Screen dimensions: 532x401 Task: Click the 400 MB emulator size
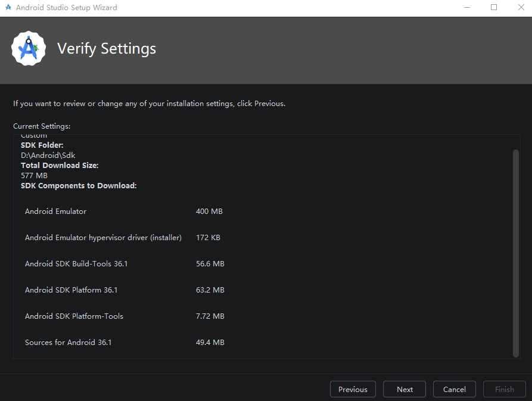click(209, 212)
